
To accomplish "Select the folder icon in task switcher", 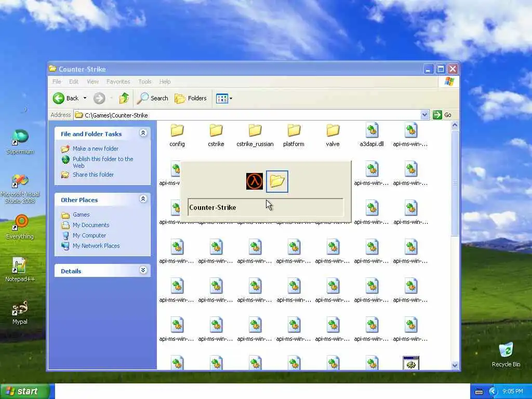I will pos(277,181).
